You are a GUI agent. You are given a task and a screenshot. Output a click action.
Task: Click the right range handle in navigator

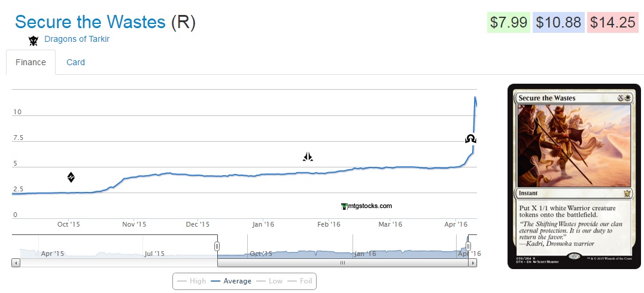pos(469,246)
